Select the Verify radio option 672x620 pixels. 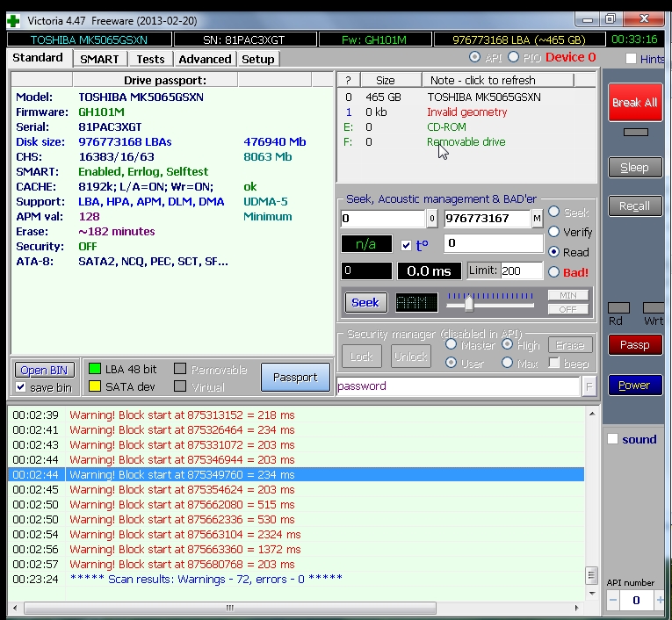[554, 232]
